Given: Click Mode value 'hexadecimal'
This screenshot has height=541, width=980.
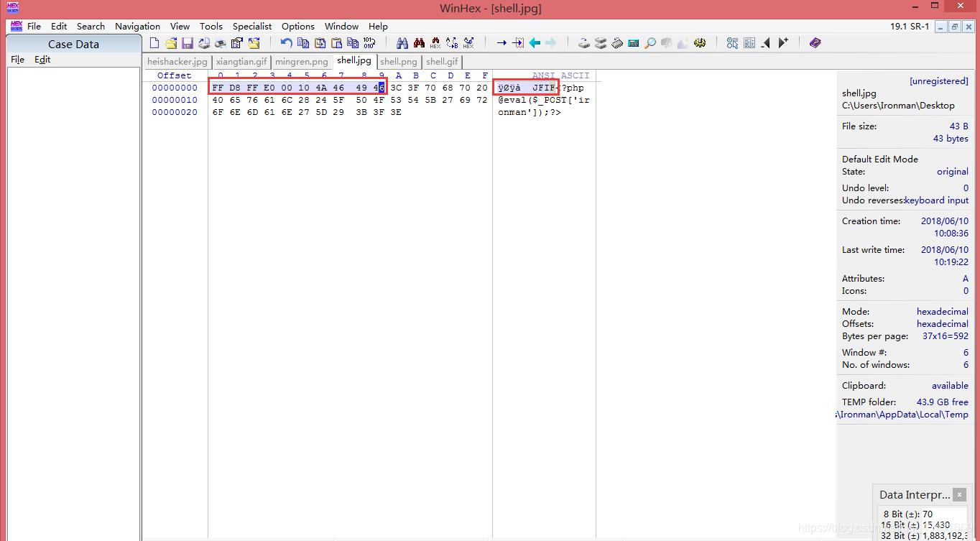Looking at the screenshot, I should tap(943, 312).
